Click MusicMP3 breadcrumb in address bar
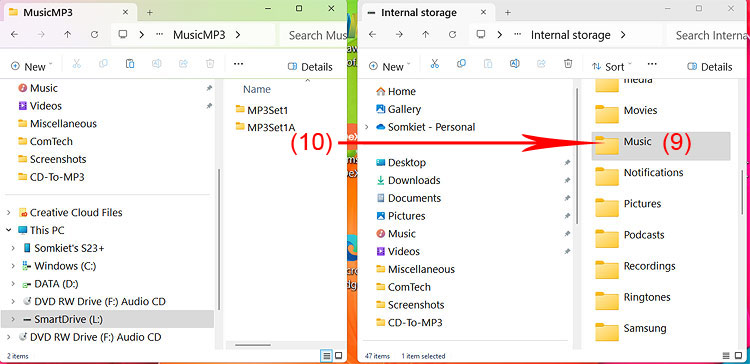This screenshot has height=364, width=750. coord(199,35)
